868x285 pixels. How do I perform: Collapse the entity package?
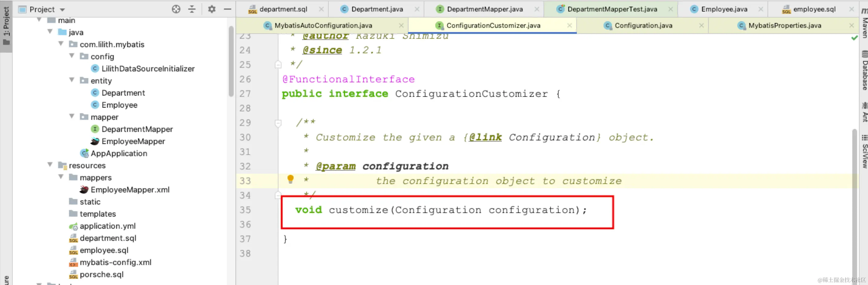tap(71, 80)
